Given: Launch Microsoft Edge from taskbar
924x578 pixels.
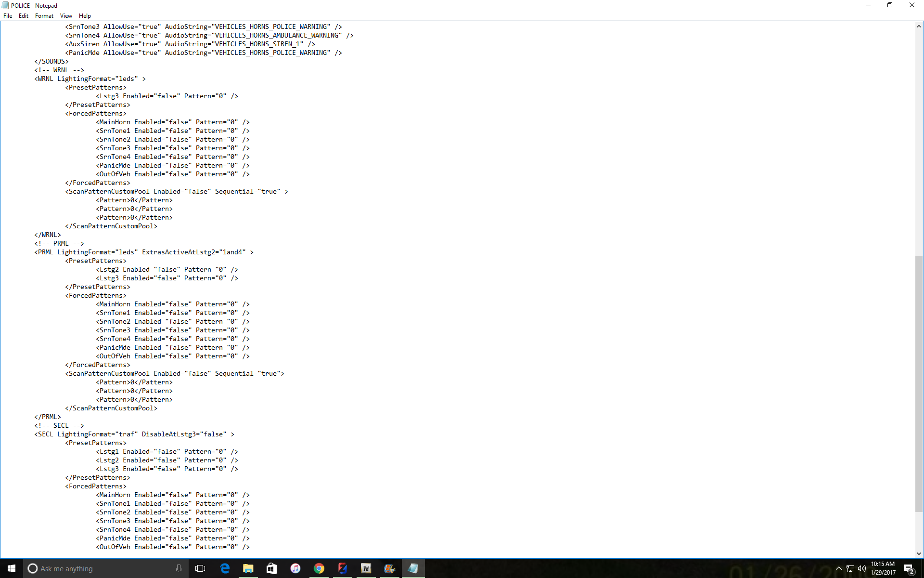Looking at the screenshot, I should click(225, 568).
